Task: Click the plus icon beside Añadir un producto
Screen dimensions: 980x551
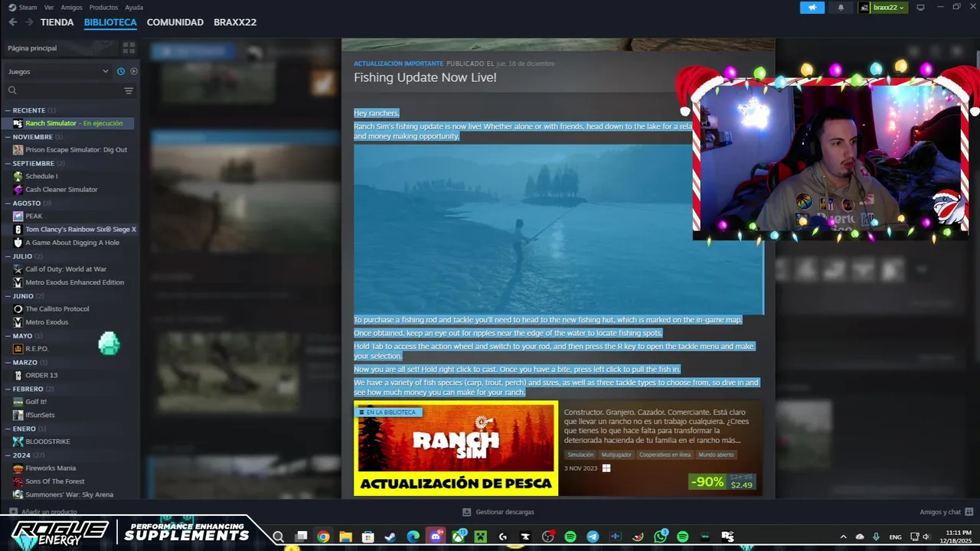Action: pyautogui.click(x=13, y=511)
